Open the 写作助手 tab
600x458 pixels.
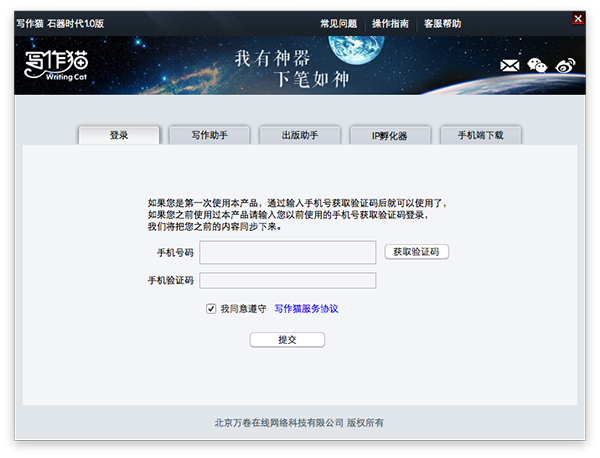(207, 135)
